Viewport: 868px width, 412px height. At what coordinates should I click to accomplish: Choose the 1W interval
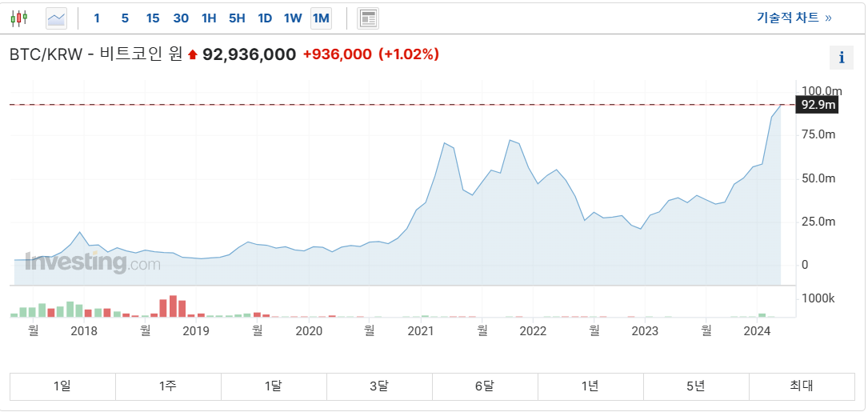pos(293,18)
